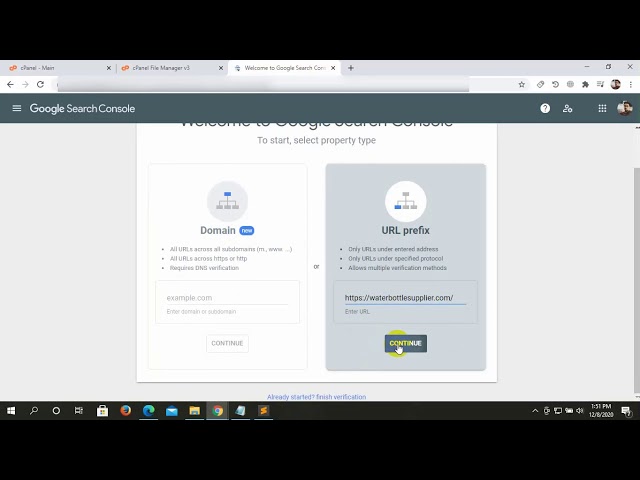Open the volume control in the tray
This screenshot has width=640, height=480.
click(580, 411)
